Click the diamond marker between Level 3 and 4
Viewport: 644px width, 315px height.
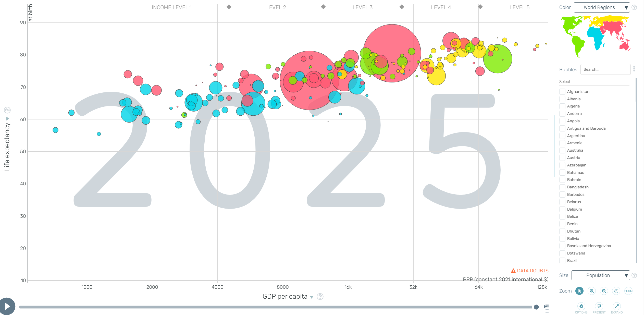402,7
